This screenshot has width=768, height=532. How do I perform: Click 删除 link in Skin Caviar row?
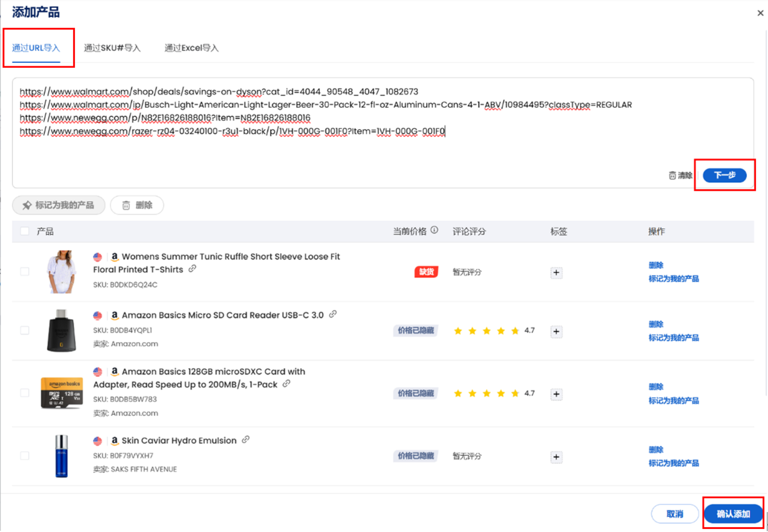tap(656, 450)
